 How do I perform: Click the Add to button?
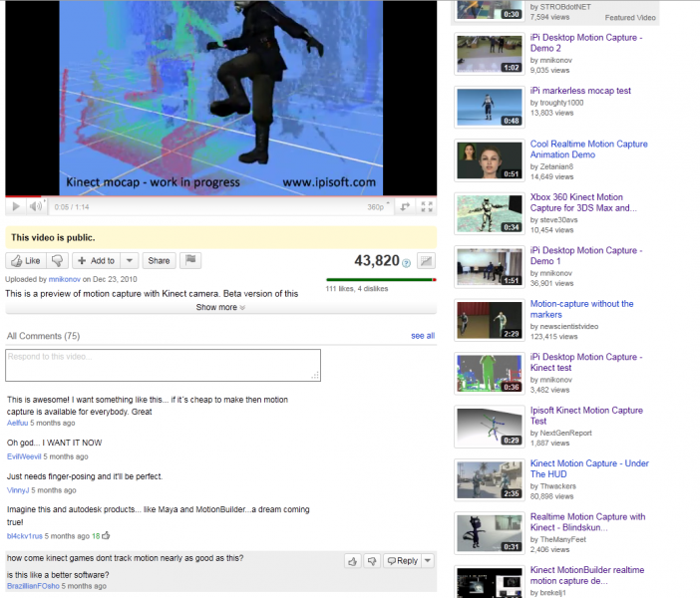click(x=97, y=260)
